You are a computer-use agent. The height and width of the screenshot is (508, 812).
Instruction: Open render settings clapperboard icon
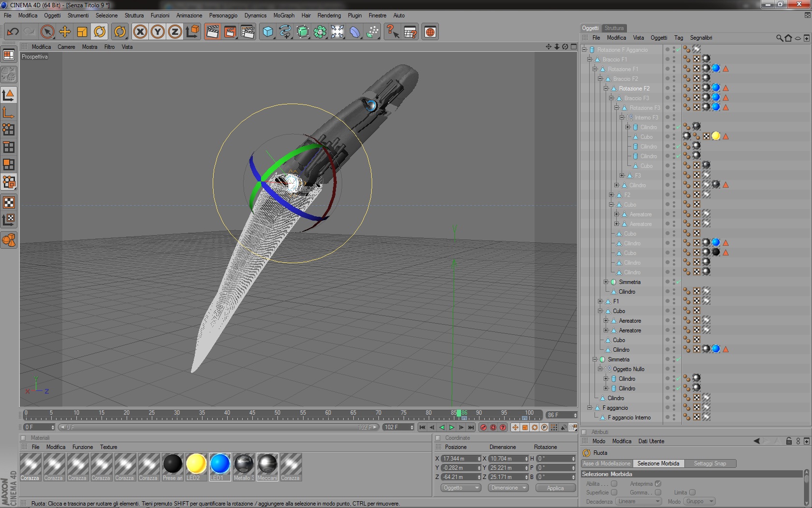click(x=247, y=32)
